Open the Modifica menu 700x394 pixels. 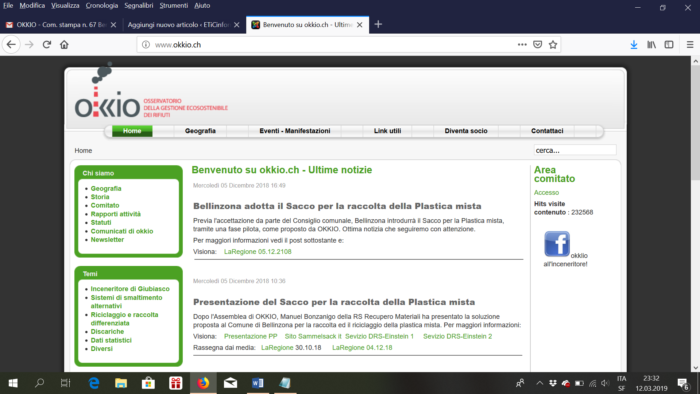point(32,5)
